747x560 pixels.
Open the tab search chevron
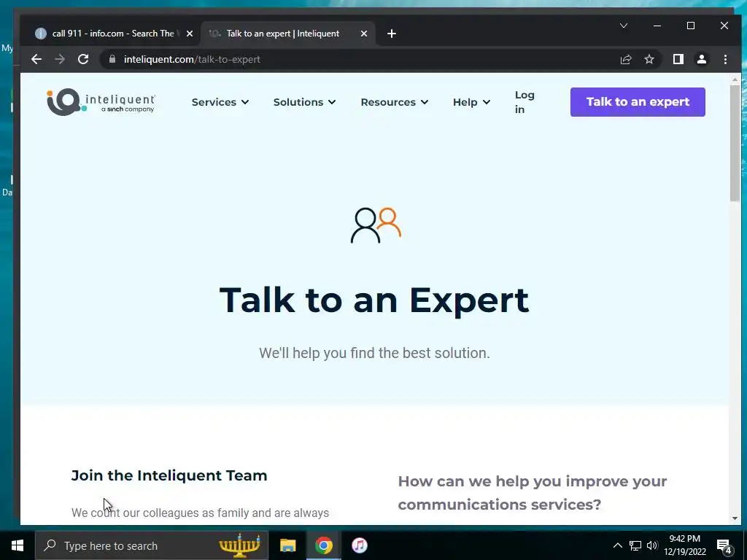[x=624, y=26]
